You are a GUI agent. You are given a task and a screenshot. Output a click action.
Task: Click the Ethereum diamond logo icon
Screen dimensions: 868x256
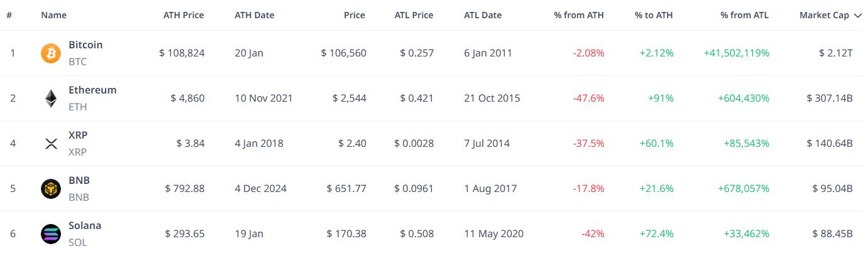pyautogui.click(x=51, y=99)
